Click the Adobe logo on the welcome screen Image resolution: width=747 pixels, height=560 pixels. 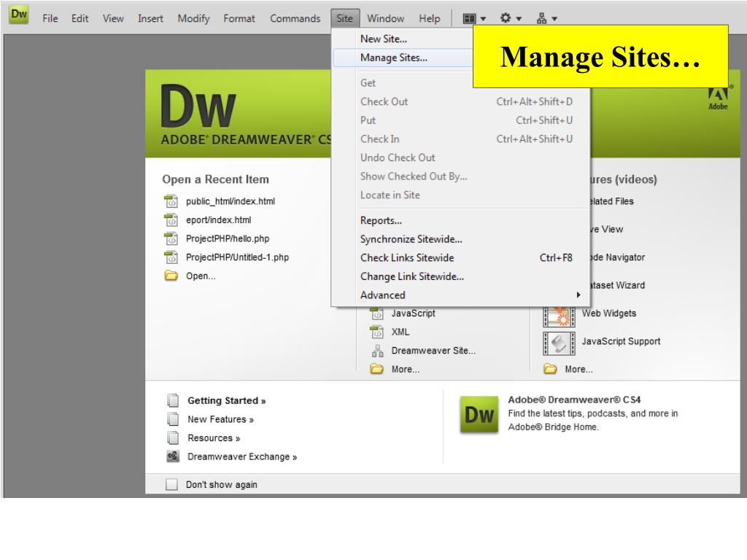[719, 98]
